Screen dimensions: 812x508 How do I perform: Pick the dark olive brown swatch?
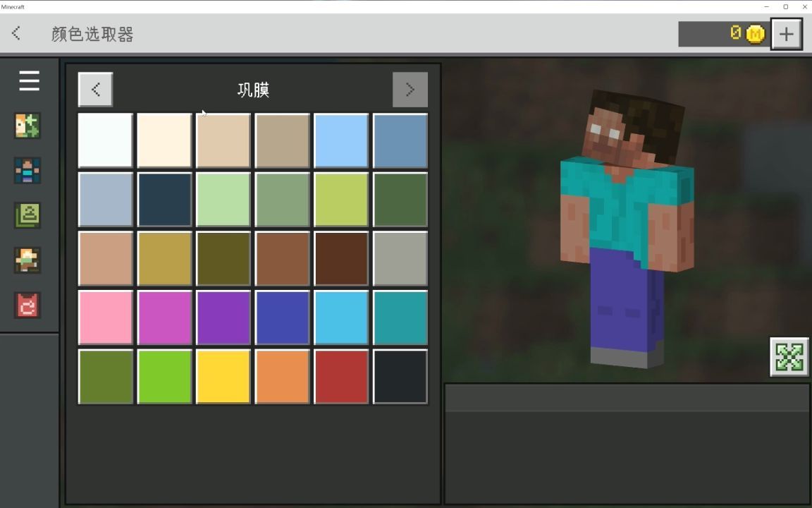click(223, 259)
